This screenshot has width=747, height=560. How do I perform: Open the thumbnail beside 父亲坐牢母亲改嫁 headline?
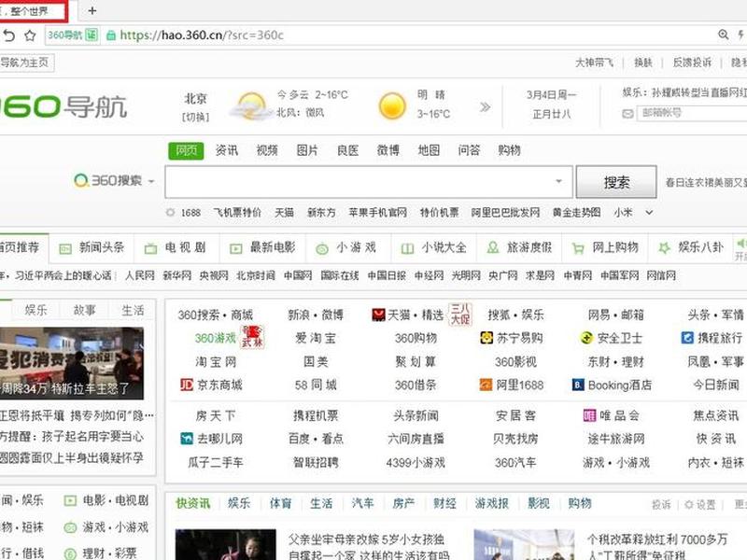coord(225,544)
